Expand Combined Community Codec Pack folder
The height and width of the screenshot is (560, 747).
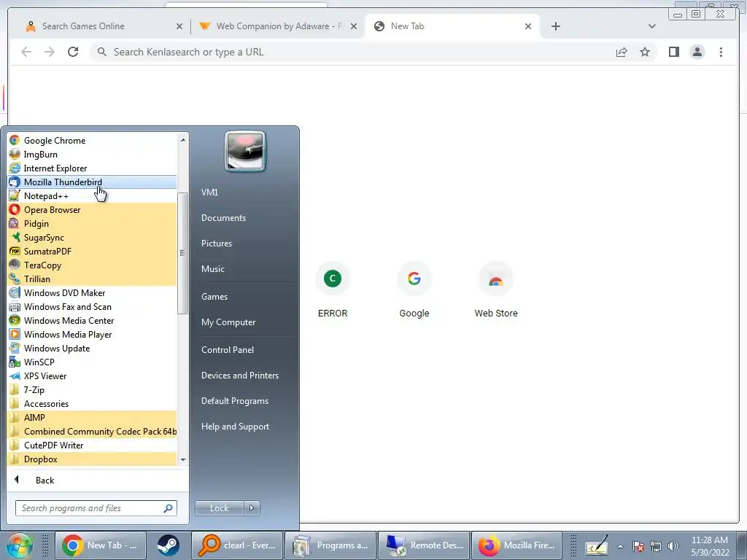93,430
